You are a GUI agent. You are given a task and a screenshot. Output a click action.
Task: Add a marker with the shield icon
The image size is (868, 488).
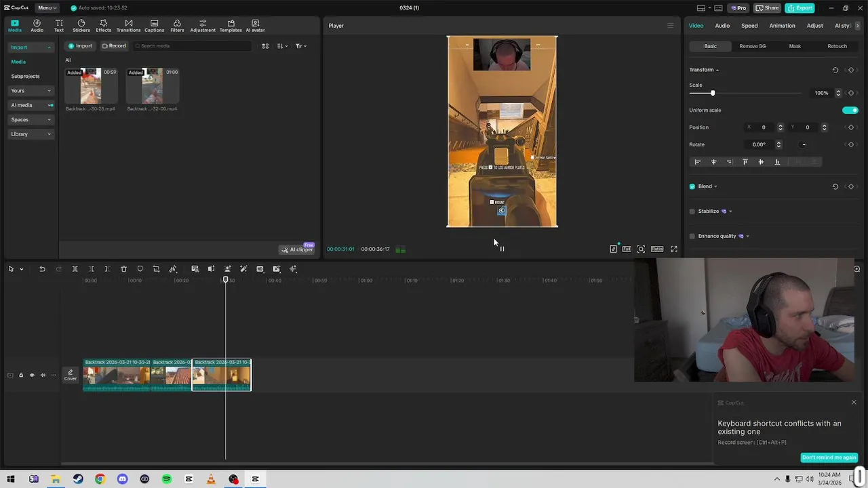point(140,269)
